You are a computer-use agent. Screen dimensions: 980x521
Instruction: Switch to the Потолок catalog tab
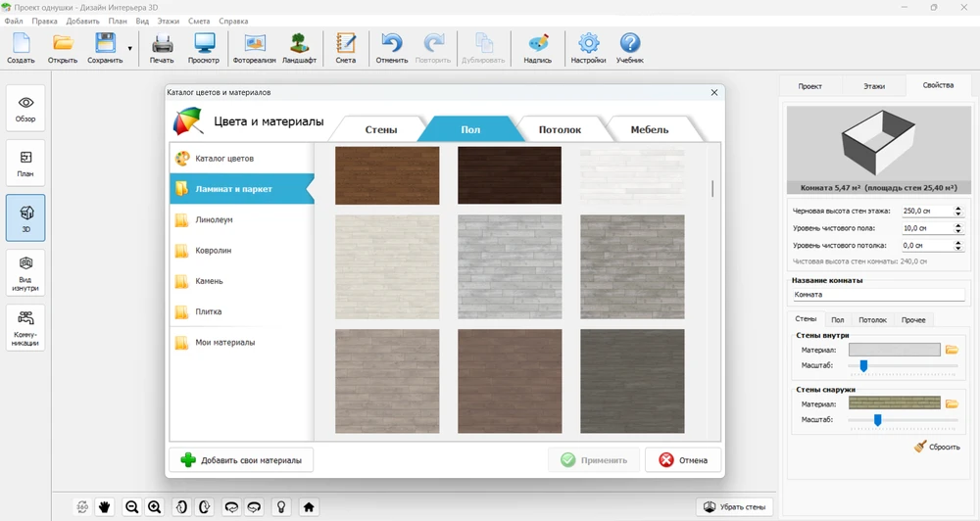point(560,129)
